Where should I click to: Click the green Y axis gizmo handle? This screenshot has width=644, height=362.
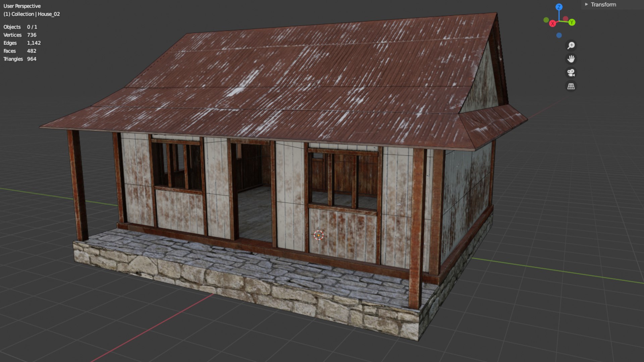pyautogui.click(x=572, y=22)
